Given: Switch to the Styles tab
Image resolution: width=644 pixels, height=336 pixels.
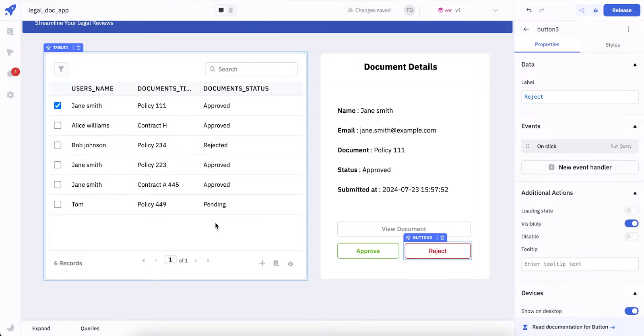Looking at the screenshot, I should coord(613,45).
